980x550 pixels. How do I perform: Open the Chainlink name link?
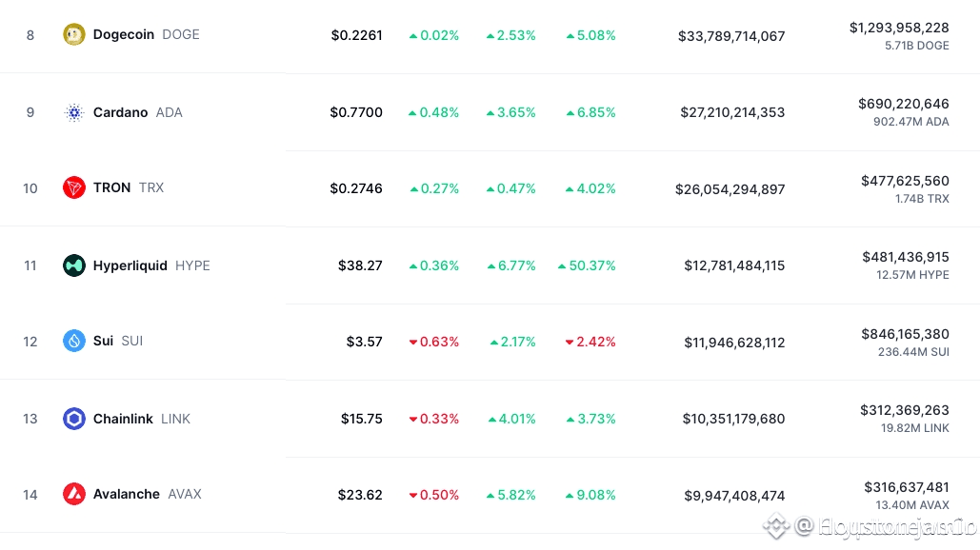coord(123,419)
